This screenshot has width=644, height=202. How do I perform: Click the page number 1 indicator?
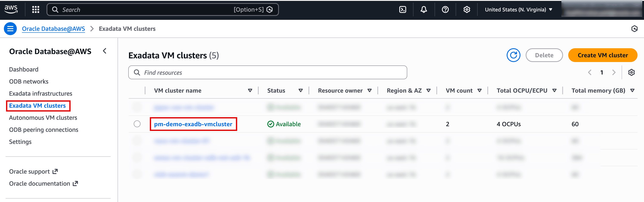click(x=602, y=73)
